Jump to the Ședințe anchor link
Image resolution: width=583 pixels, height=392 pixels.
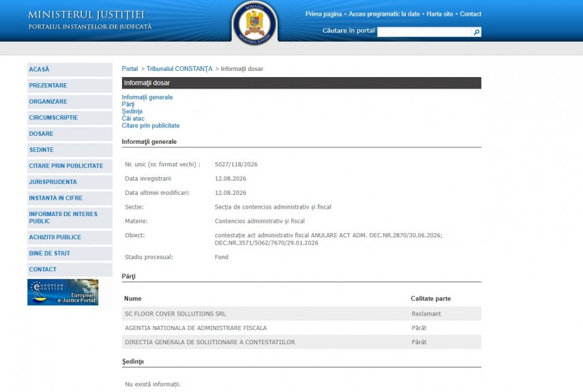click(132, 112)
